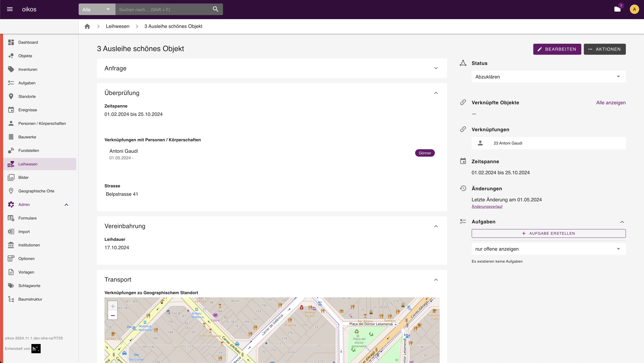Image resolution: width=644 pixels, height=363 pixels.
Task: Click the Bauwerke building icon
Action: (x=11, y=137)
